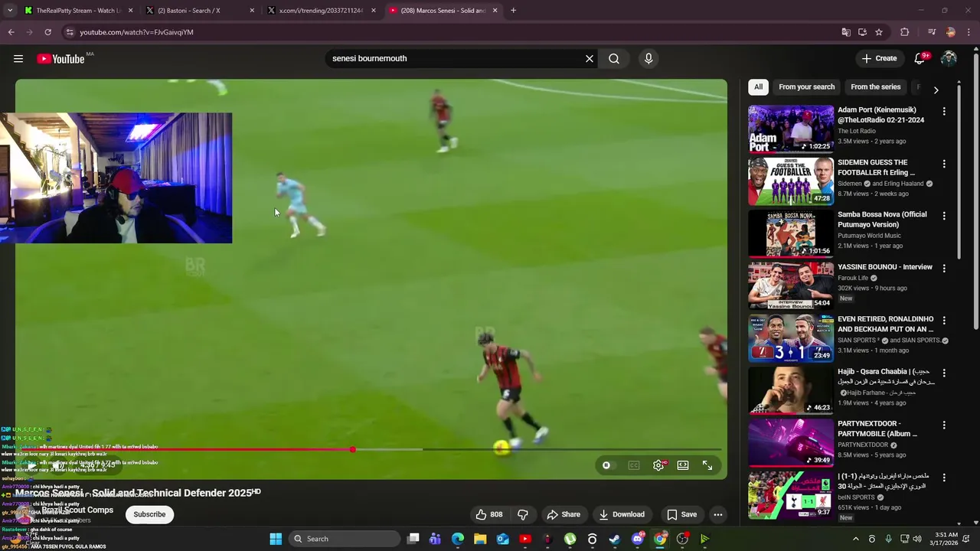Viewport: 980px width, 551px height.
Task: Open player settings gear
Action: coord(658,465)
